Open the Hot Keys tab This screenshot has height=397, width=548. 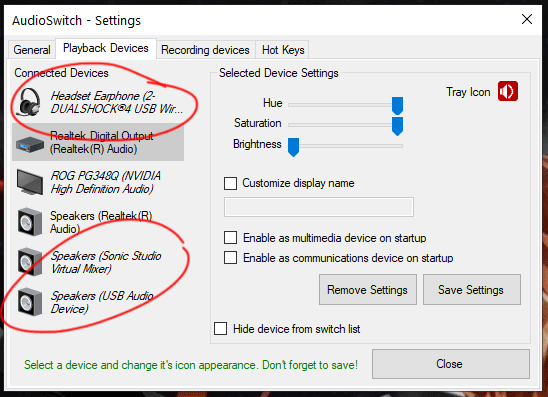click(x=283, y=50)
